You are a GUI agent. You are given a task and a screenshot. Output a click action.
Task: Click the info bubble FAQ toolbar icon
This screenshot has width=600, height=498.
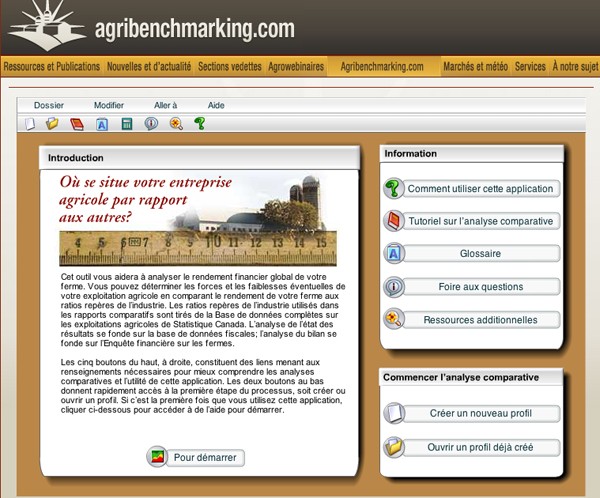coord(151,124)
